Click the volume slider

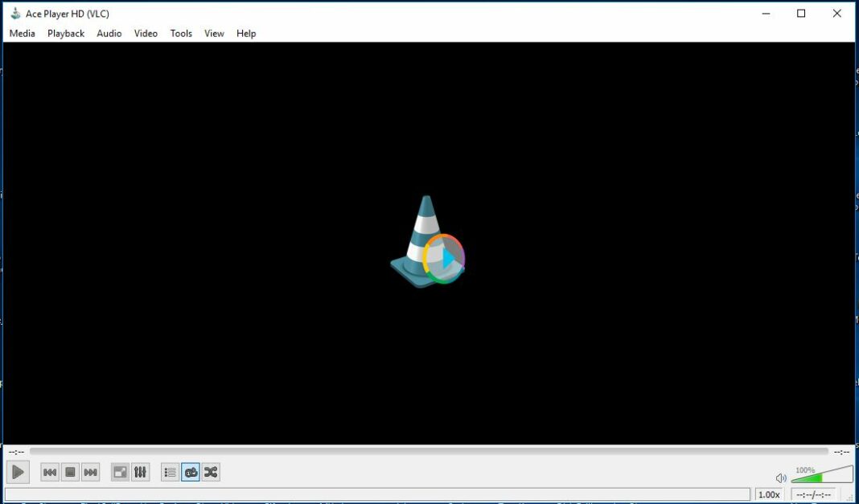(820, 476)
